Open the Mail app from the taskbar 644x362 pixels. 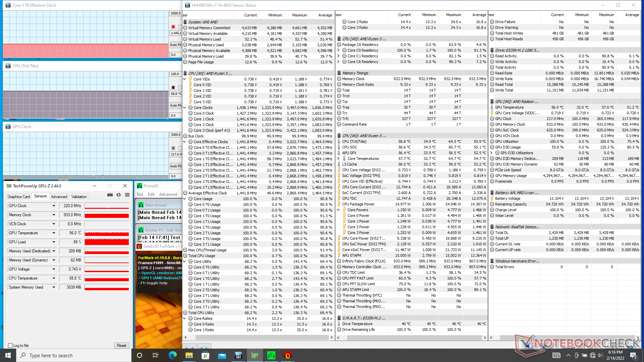(222, 355)
